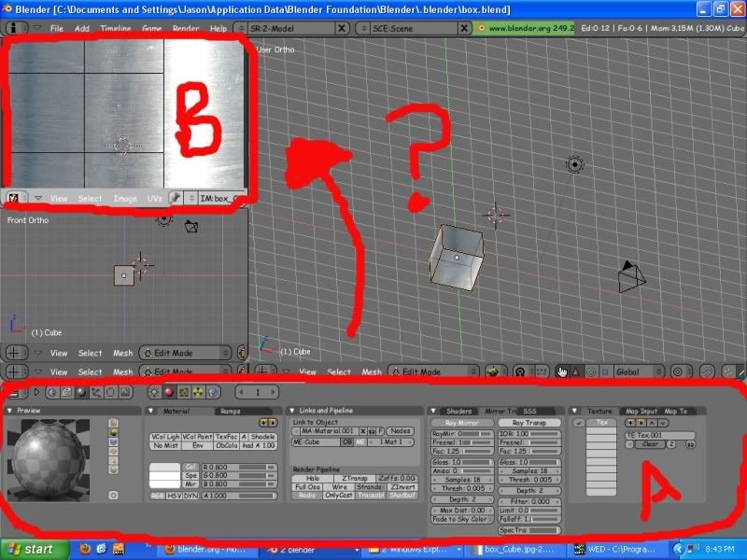This screenshot has width=747, height=560.
Task: Select the scale manipulator square icon
Action: click(605, 371)
